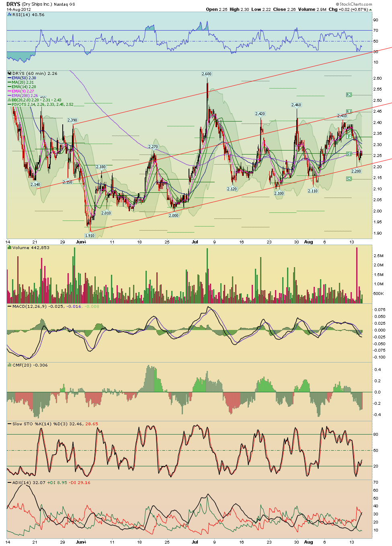
Task: Click the RSI(14) 40.56 label
Action: click(29, 14)
